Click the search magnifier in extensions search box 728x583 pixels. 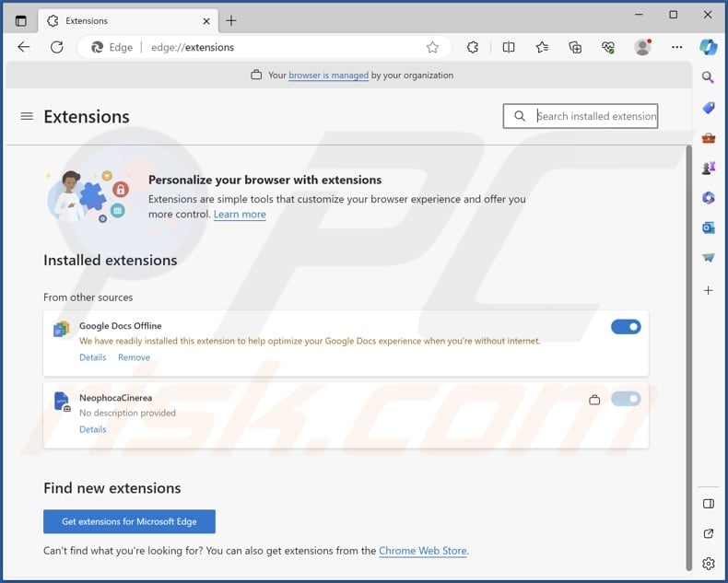[x=520, y=116]
